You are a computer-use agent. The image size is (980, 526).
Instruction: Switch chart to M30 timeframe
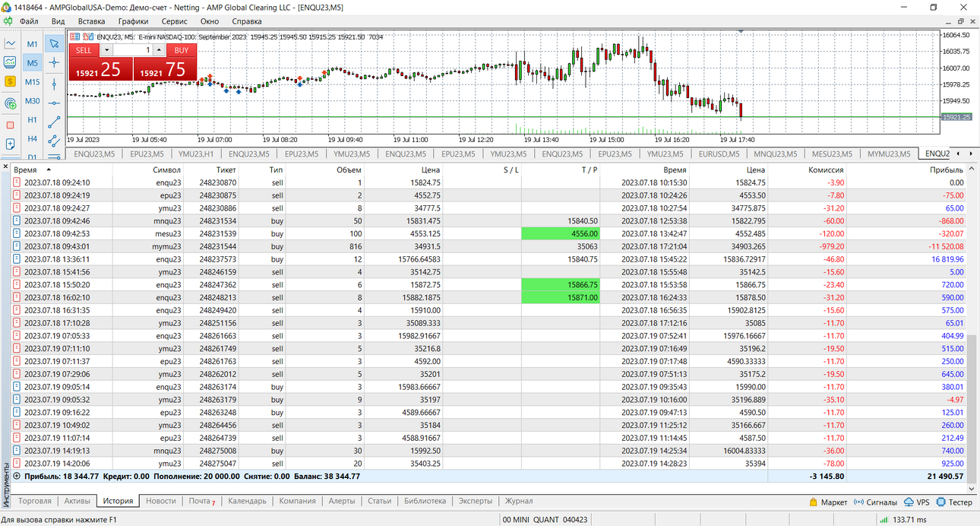33,101
